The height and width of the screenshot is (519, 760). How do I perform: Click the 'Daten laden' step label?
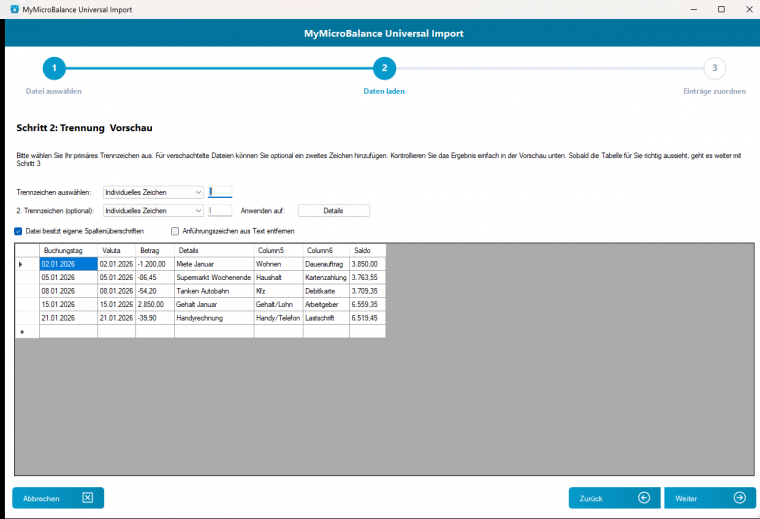click(384, 91)
